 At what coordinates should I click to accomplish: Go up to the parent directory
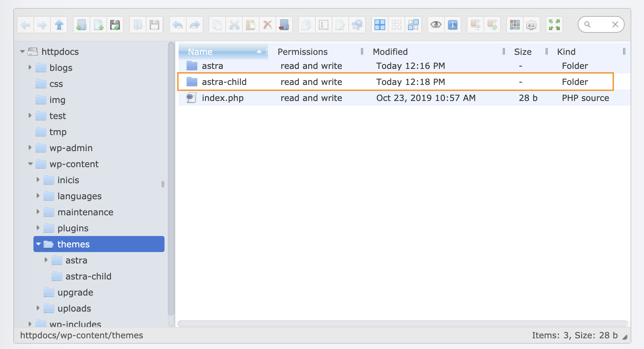coord(59,25)
